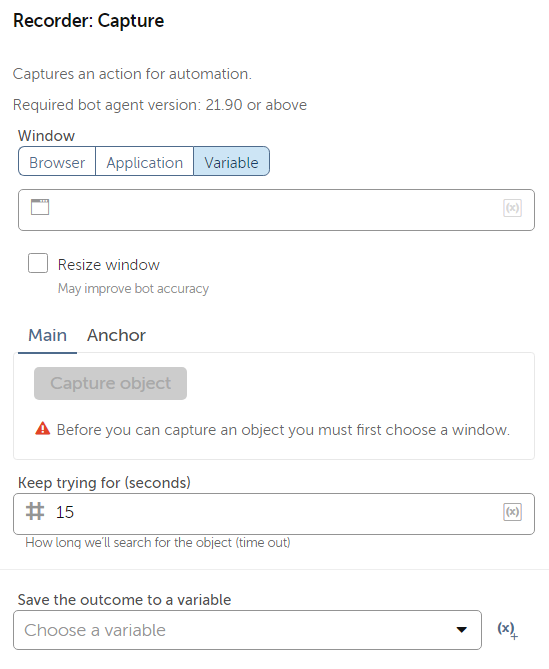Click the choose a window warning message
The width and height of the screenshot is (549, 669).
point(283,430)
